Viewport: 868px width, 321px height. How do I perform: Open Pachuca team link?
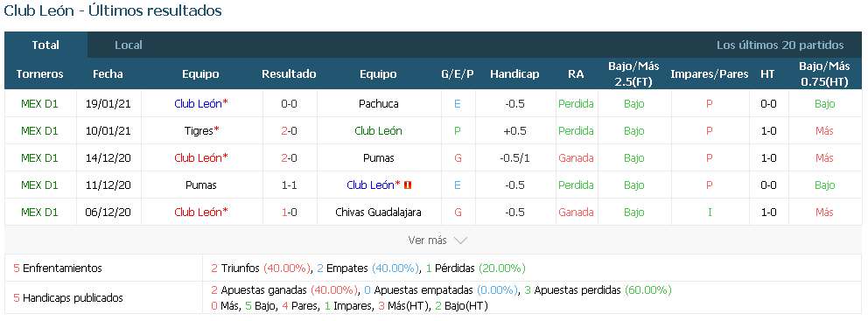378,104
